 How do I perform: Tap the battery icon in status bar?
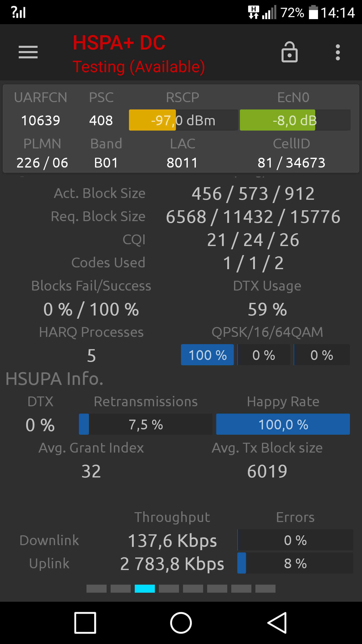313,12
